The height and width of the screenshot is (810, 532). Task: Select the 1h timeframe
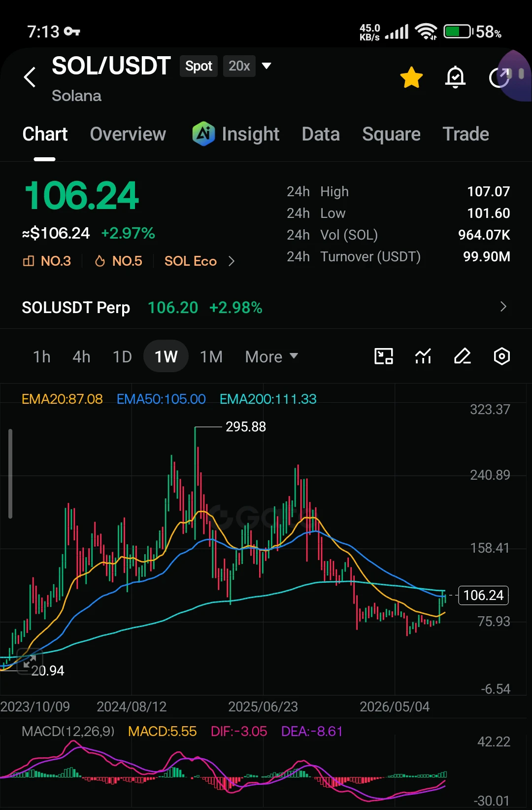pos(42,356)
